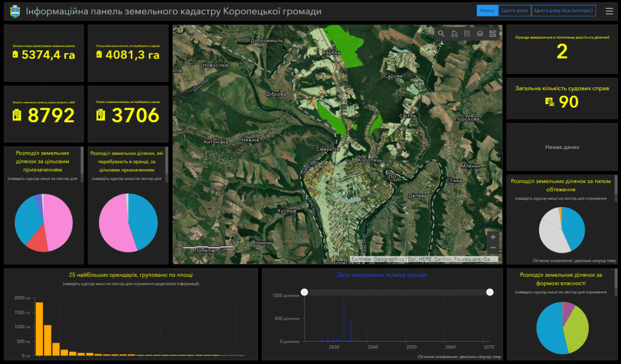621x364 pixels.
Task: Click the second orange bar in tenants chart
Action: point(47,340)
